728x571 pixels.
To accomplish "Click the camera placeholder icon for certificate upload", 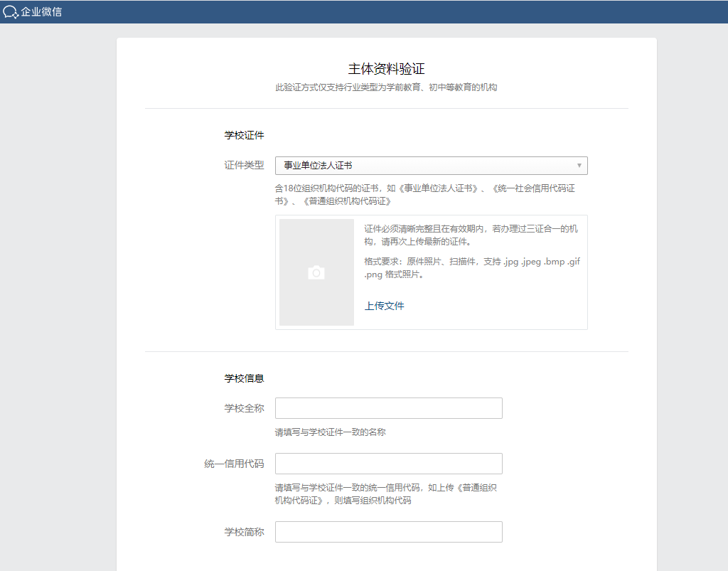I will 316,272.
